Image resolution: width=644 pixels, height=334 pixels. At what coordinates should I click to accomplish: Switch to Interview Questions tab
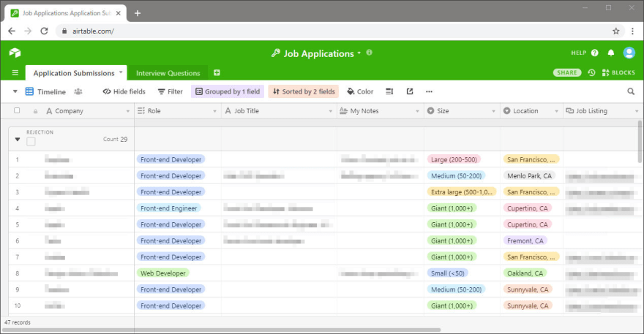[168, 73]
